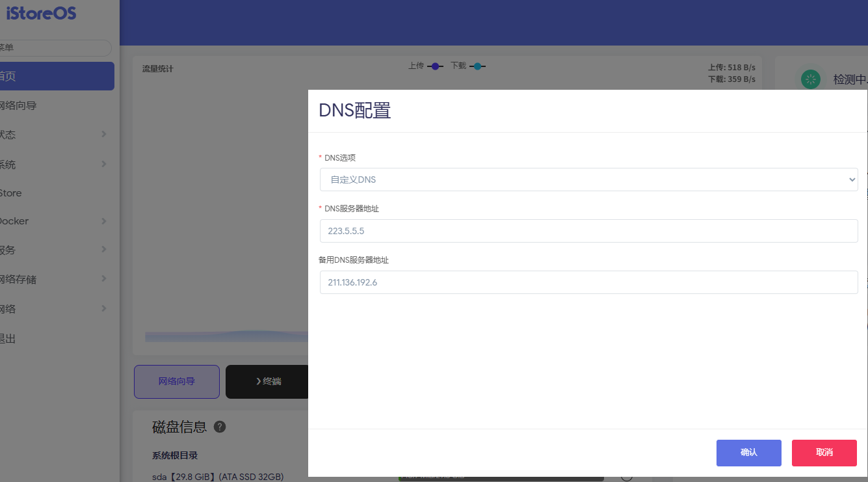
Task: Toggle the 下载 legend marker
Action: point(478,66)
